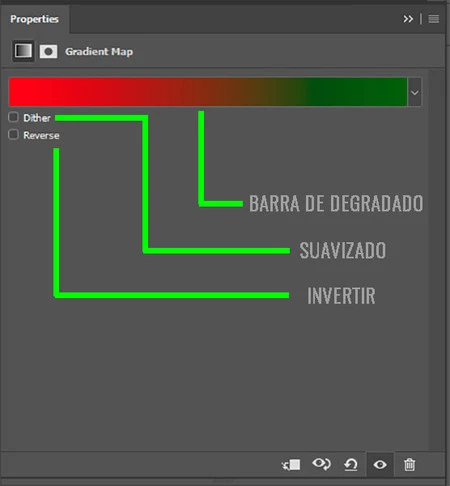
Task: Click the INVERTIR annotation text
Action: click(341, 296)
